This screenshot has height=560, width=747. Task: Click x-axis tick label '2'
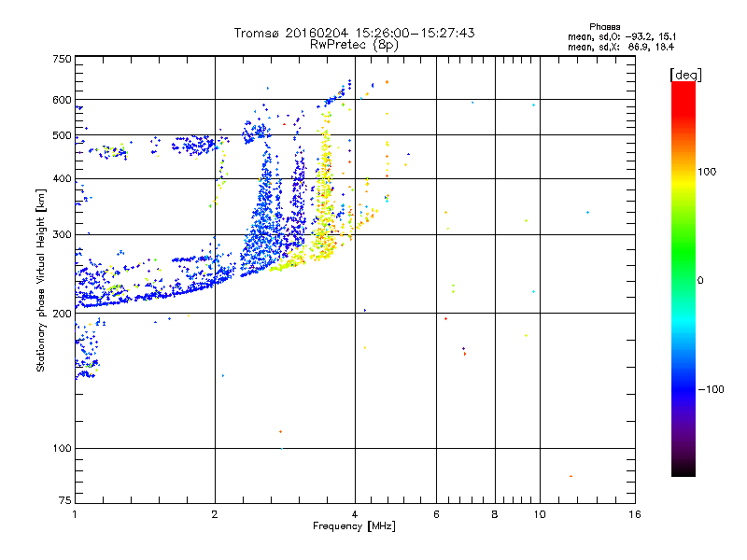[215, 514]
